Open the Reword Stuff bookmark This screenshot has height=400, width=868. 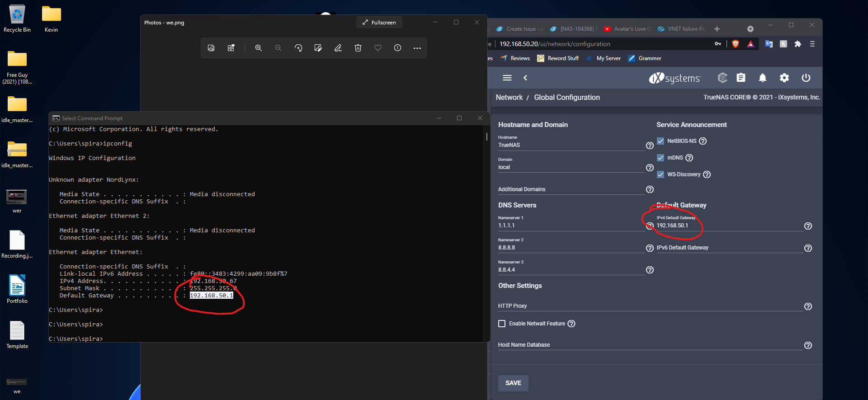558,58
